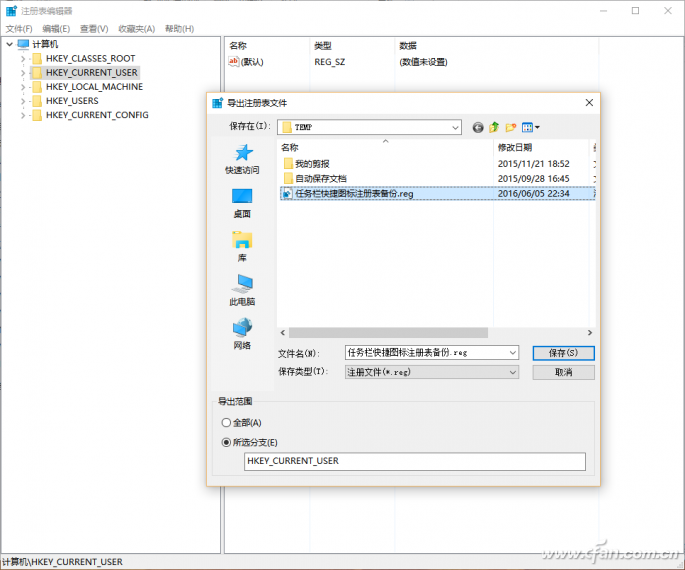The width and height of the screenshot is (685, 570).
Task: Click HKEY_USERS folder icon
Action: (38, 101)
